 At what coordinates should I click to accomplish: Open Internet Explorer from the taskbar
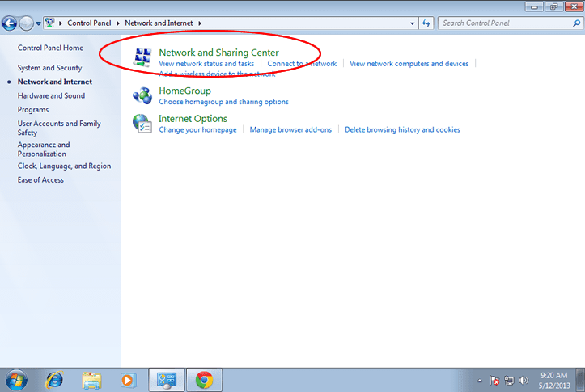pos(54,380)
